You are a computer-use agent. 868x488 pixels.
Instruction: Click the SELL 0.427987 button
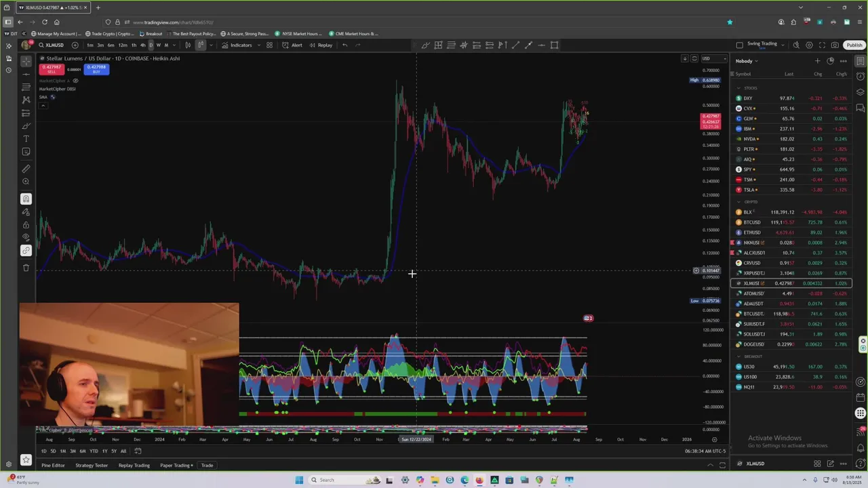click(52, 69)
